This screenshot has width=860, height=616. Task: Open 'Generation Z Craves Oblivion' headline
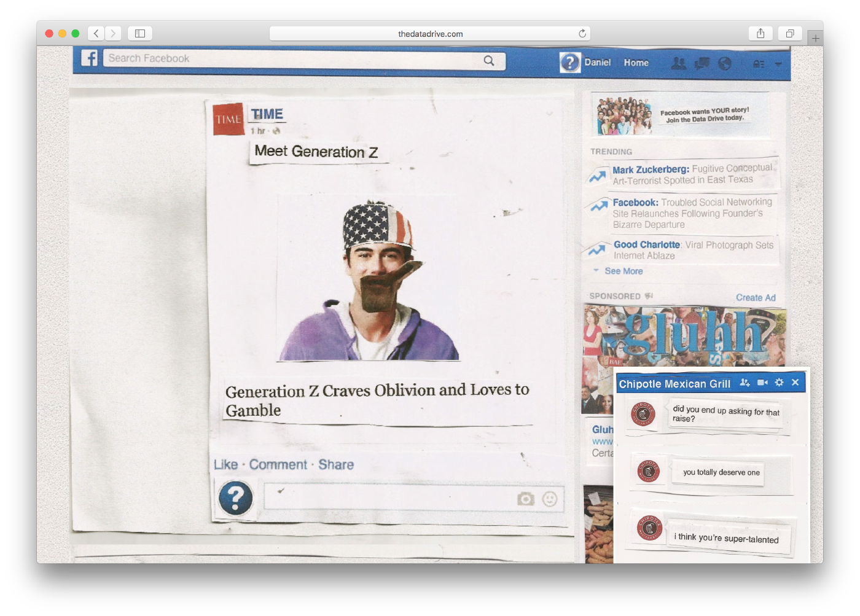377,400
